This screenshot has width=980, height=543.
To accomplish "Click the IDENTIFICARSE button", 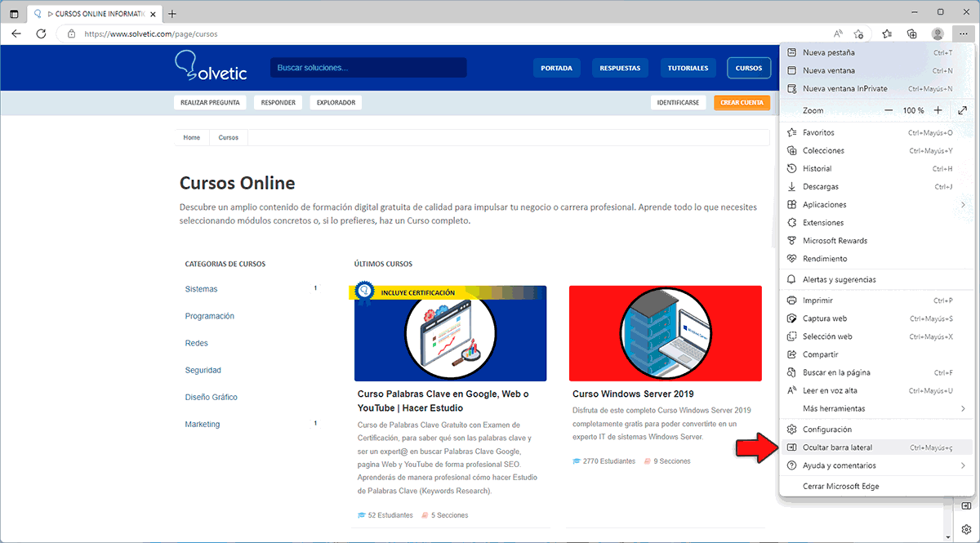I will pyautogui.click(x=678, y=103).
